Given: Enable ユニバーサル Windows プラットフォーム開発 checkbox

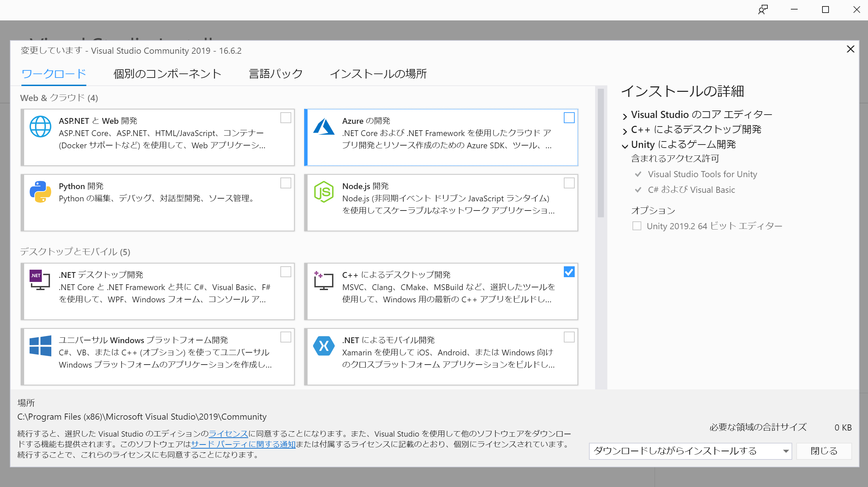Looking at the screenshot, I should (285, 337).
